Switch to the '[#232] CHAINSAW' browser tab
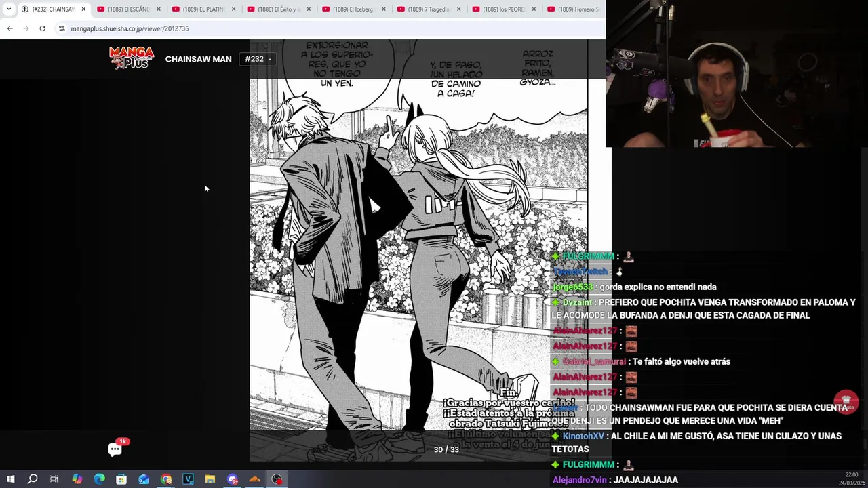Viewport: 868px width, 488px height. [53, 9]
